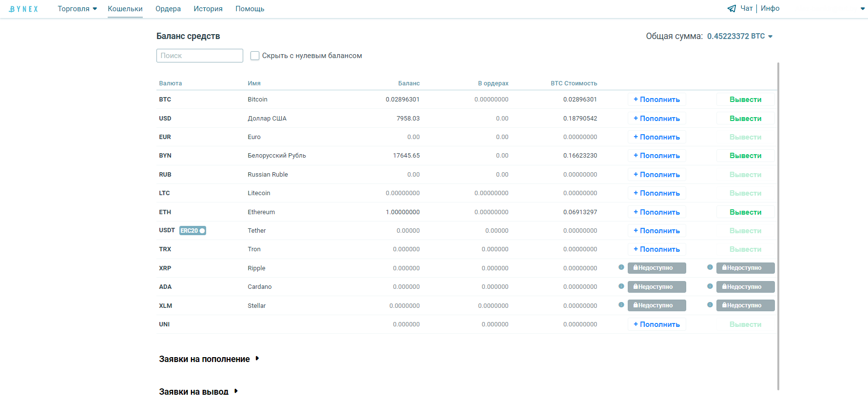868x403 pixels.
Task: Sort by BTC Стоимость column header
Action: click(574, 83)
